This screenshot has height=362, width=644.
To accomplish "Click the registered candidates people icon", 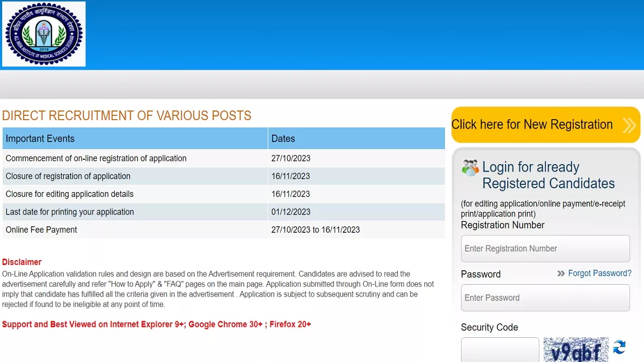I will pyautogui.click(x=470, y=168).
